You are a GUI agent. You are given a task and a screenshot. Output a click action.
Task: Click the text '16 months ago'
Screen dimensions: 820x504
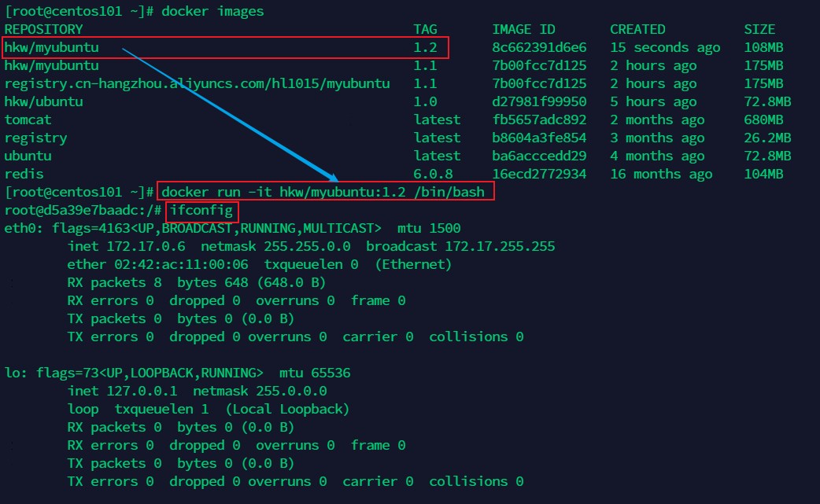click(661, 174)
